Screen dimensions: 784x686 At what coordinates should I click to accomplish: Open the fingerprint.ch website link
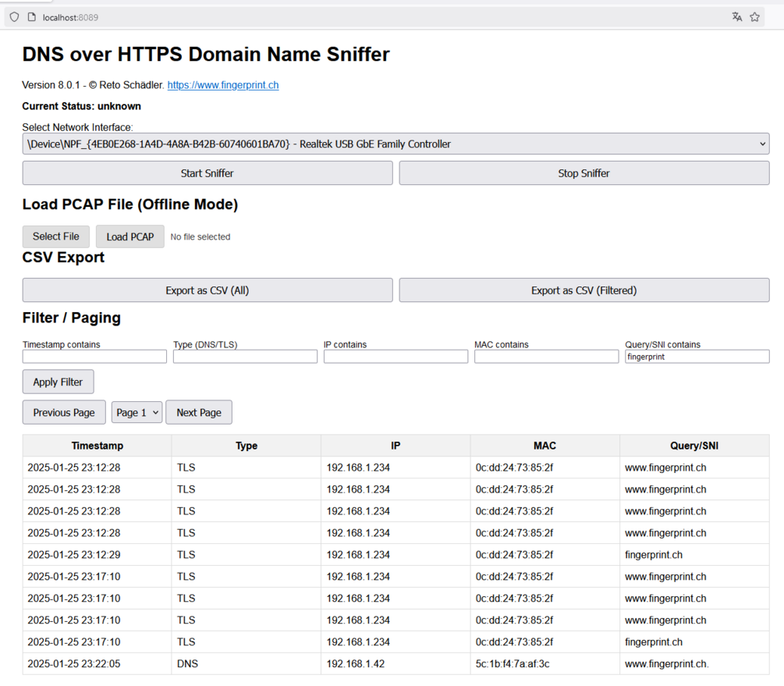[223, 85]
